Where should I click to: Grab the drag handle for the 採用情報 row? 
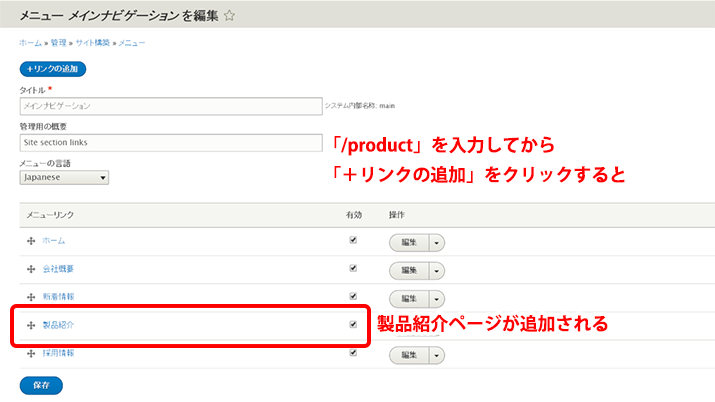pyautogui.click(x=31, y=354)
